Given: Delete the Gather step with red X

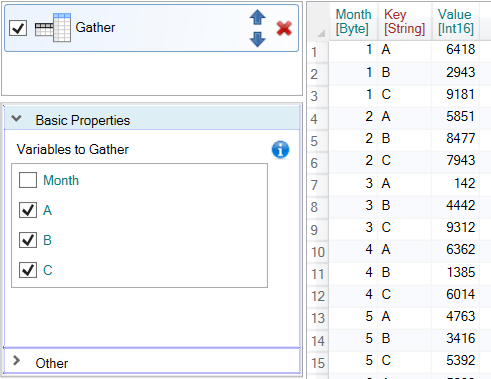Looking at the screenshot, I should (284, 28).
